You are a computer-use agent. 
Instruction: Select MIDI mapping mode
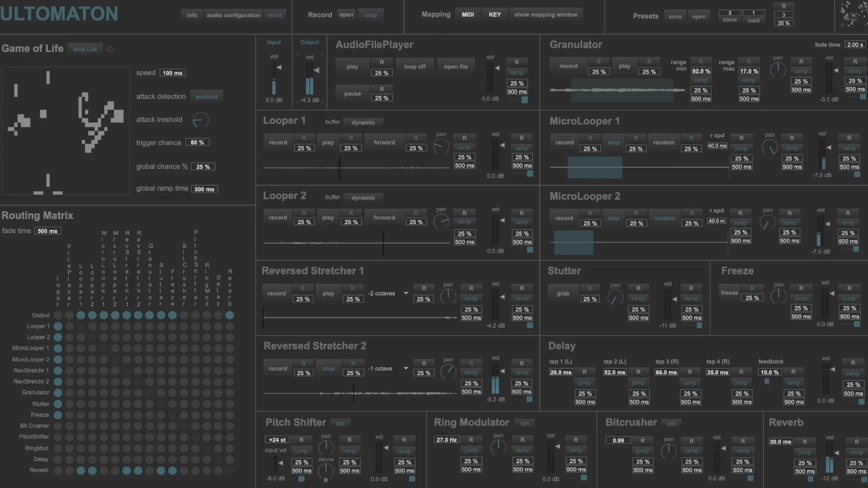pyautogui.click(x=467, y=14)
